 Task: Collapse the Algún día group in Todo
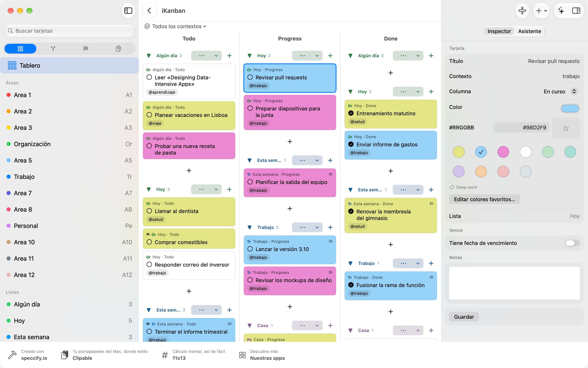(149, 56)
